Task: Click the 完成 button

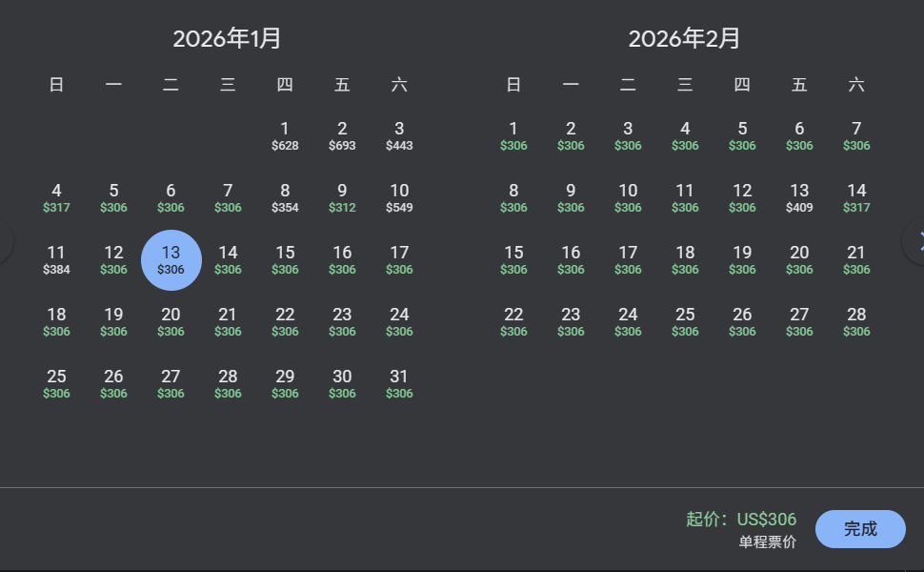Action: (859, 529)
